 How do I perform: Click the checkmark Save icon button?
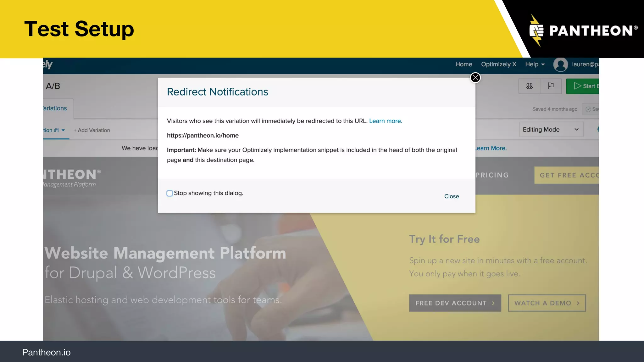(x=589, y=109)
